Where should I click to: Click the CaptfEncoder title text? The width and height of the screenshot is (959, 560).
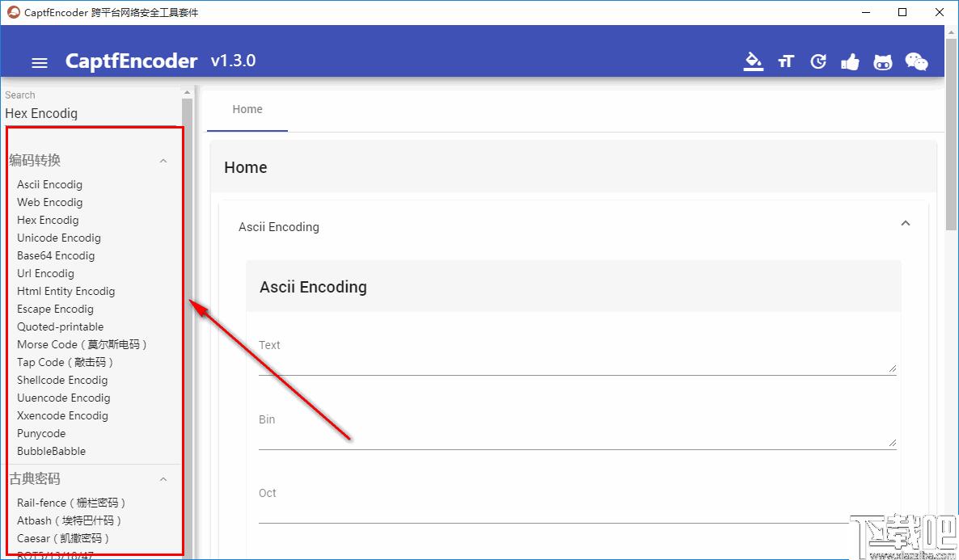tap(131, 61)
